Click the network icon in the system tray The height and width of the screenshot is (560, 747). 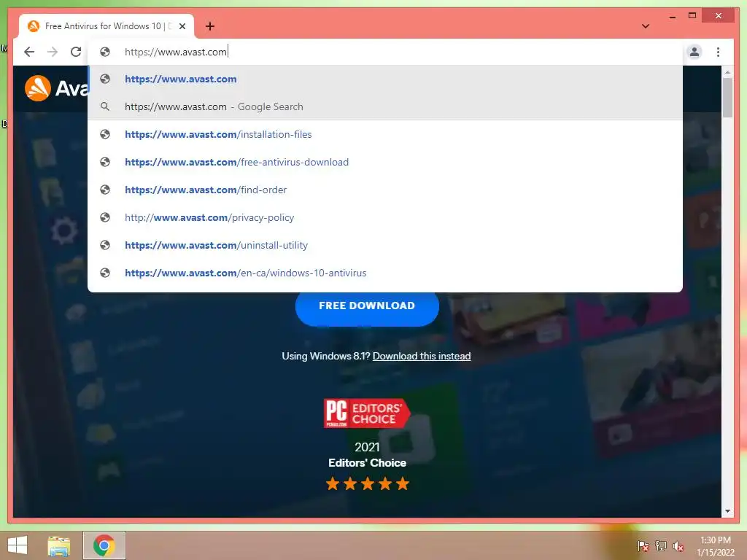[x=661, y=546]
